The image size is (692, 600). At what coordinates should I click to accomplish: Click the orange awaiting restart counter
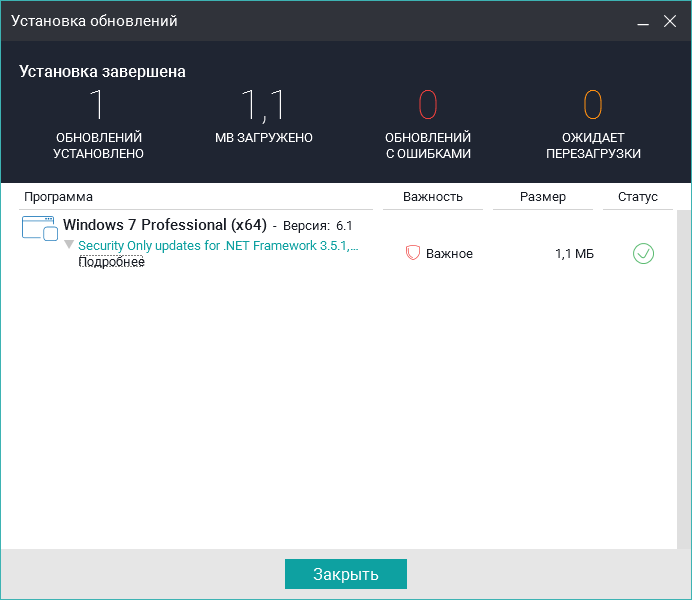(x=593, y=105)
